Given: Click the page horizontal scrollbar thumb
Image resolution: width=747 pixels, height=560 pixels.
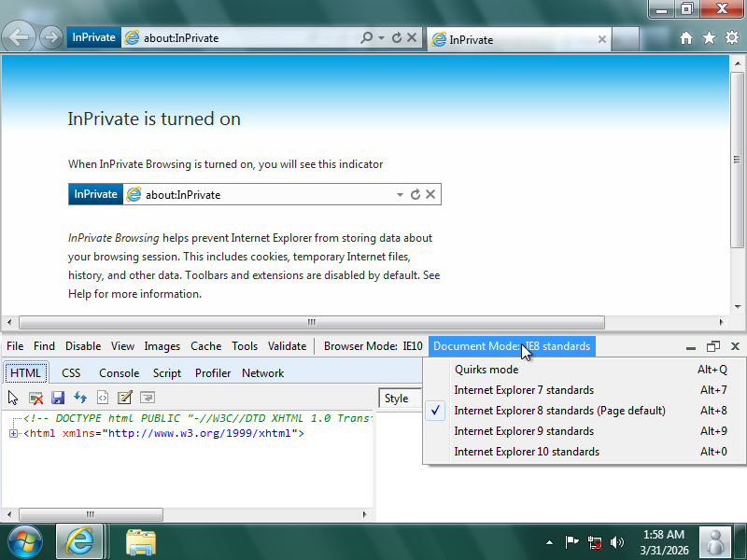Looking at the screenshot, I should tap(312, 322).
